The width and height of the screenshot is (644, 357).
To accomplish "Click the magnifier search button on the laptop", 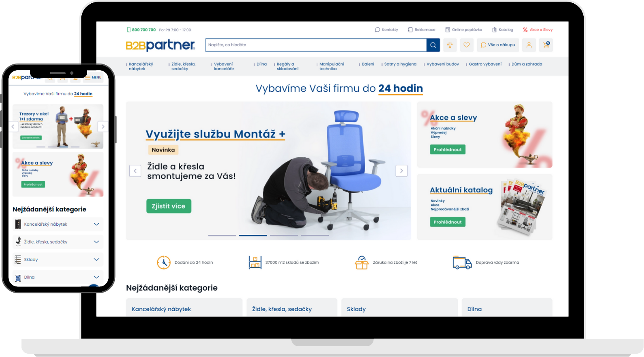I will [433, 45].
